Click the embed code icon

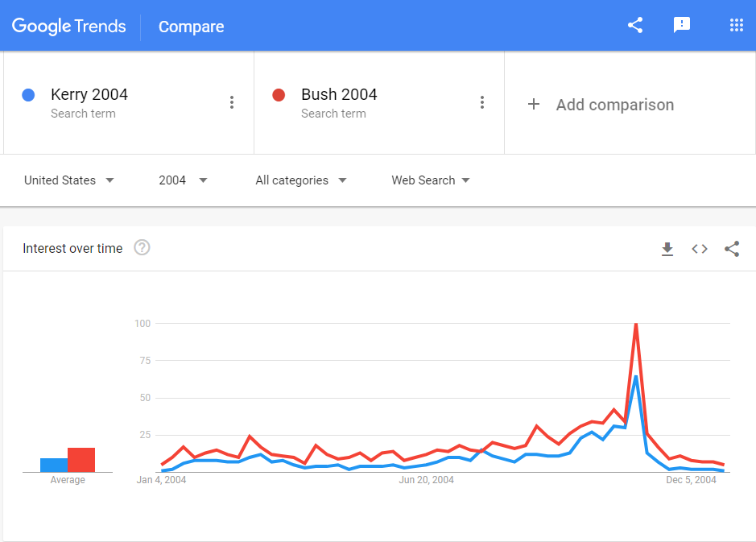pyautogui.click(x=700, y=249)
